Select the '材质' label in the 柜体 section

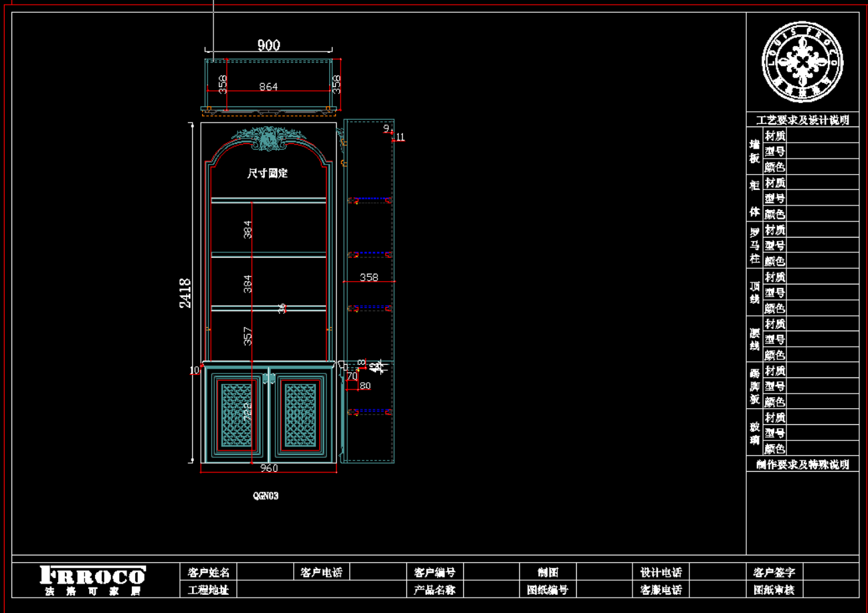click(x=775, y=183)
